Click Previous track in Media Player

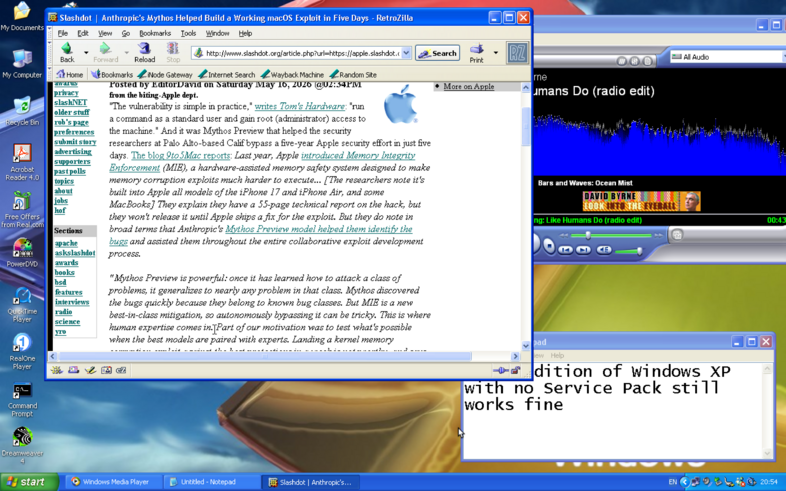[565, 250]
